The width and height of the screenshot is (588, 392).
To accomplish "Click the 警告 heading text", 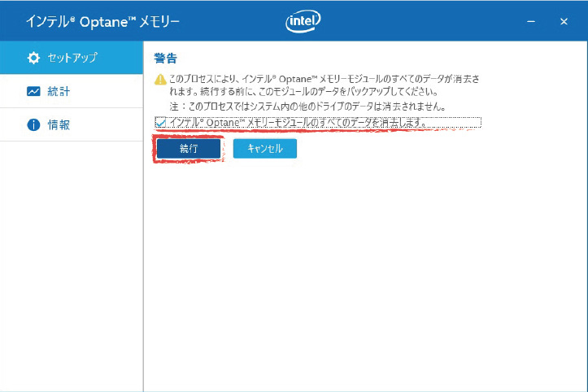I will 165,59.
